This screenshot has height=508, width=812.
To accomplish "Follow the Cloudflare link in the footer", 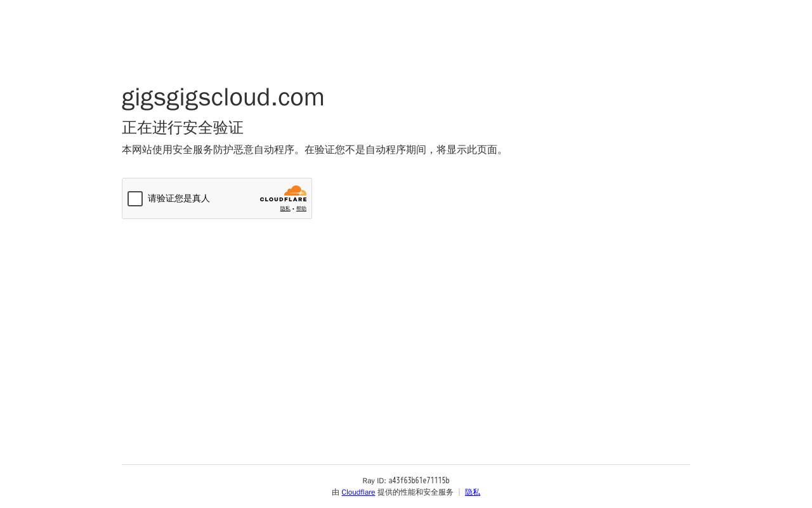I will (x=358, y=493).
